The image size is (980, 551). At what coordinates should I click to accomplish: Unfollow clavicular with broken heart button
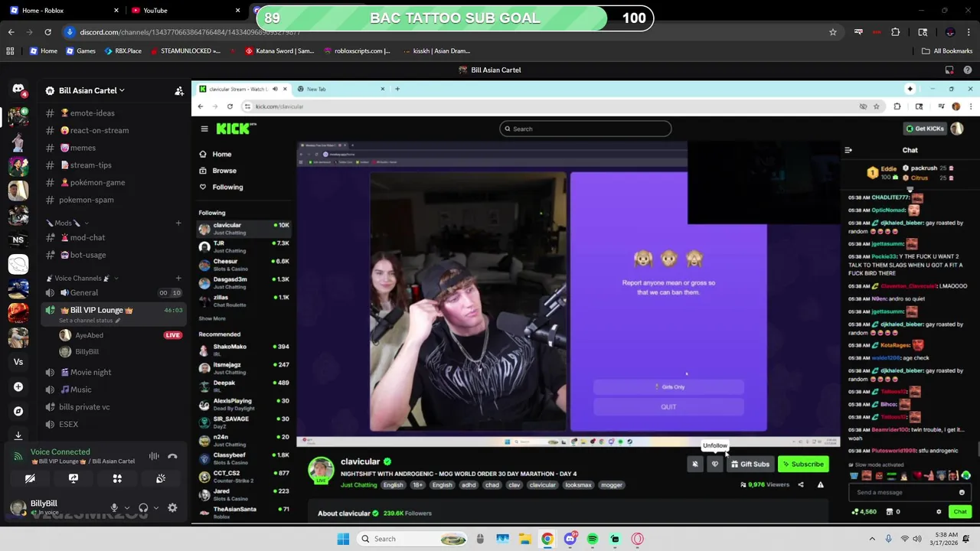coord(715,464)
